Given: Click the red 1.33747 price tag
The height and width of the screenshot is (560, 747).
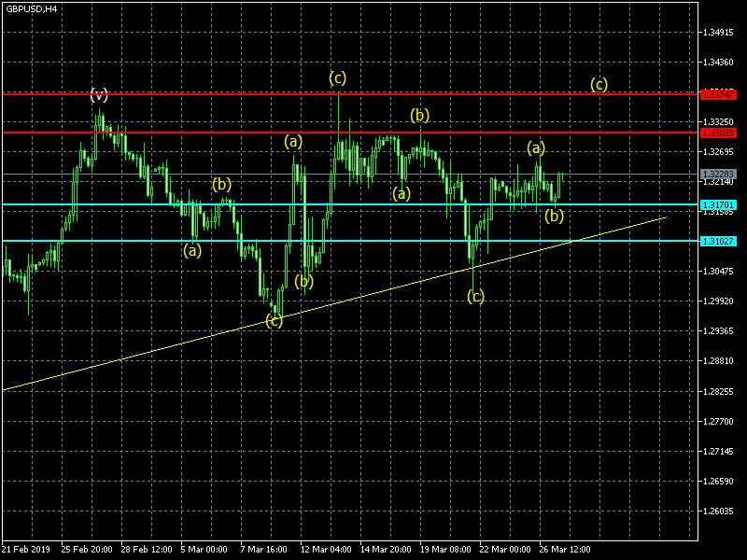Looking at the screenshot, I should pos(718,95).
